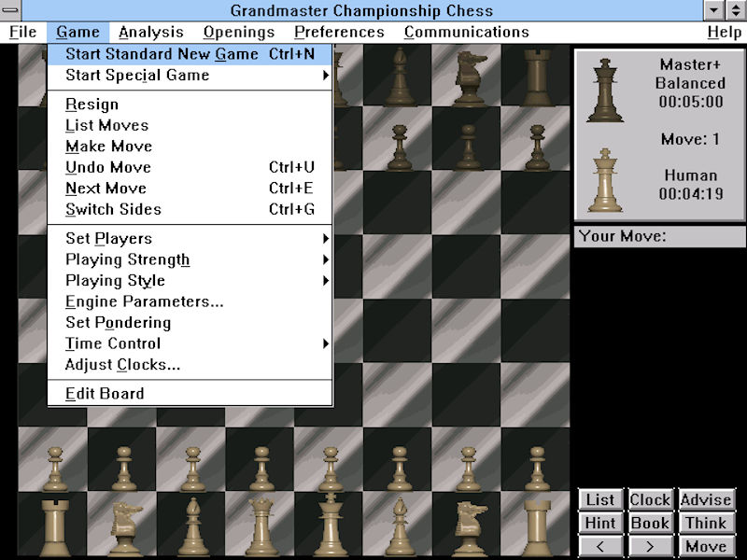Choose Switch Sides menu entry

190,208
